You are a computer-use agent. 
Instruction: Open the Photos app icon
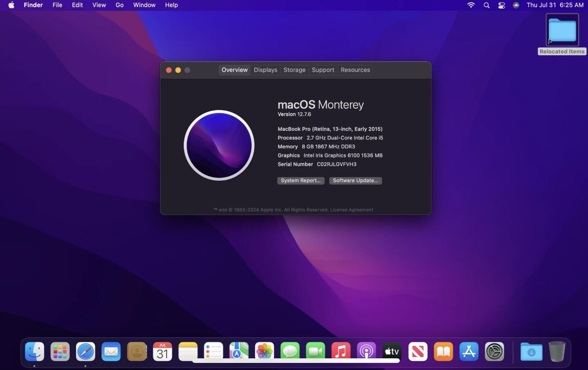[264, 351]
